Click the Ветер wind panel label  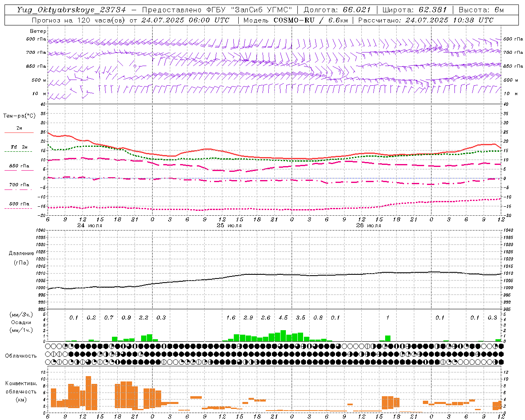point(38,31)
